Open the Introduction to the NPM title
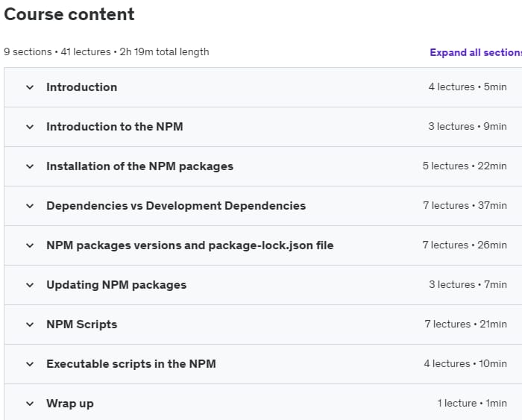The height and width of the screenshot is (420, 522). click(115, 127)
